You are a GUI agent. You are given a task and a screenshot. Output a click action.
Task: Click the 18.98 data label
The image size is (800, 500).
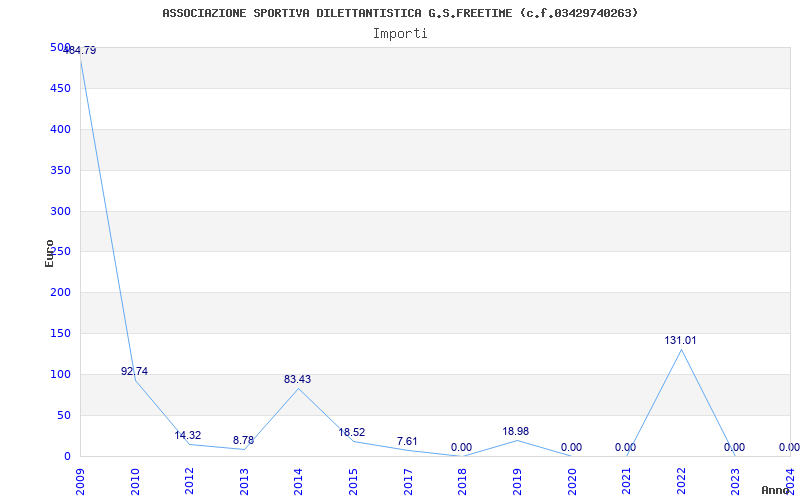coord(515,431)
